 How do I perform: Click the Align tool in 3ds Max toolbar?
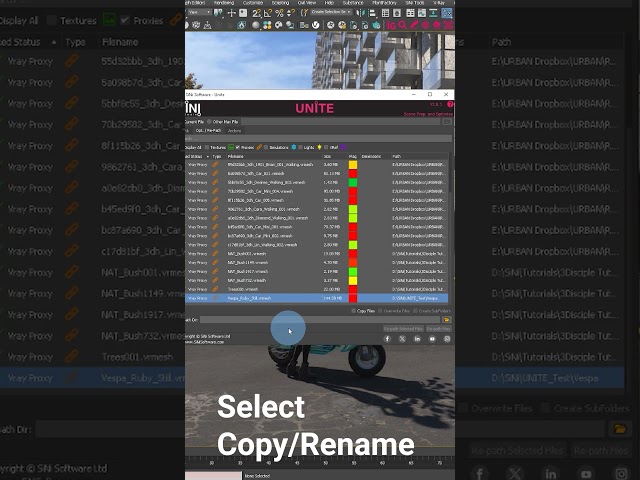click(373, 13)
